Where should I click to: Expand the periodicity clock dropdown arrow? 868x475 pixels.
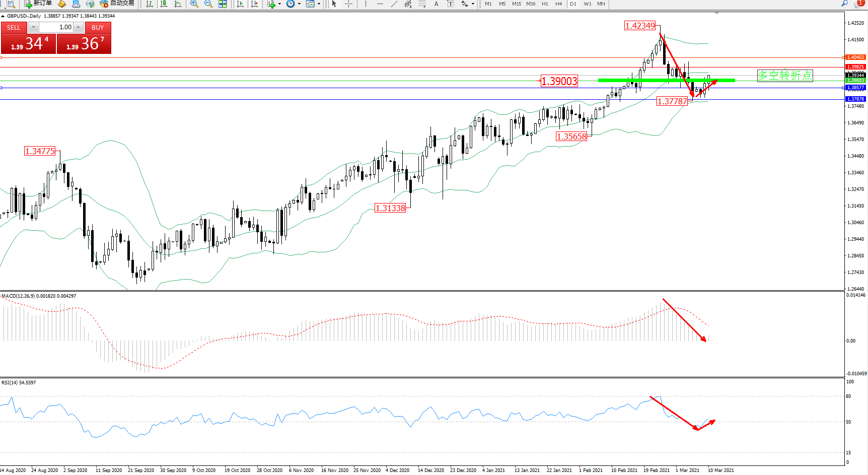click(x=299, y=4)
